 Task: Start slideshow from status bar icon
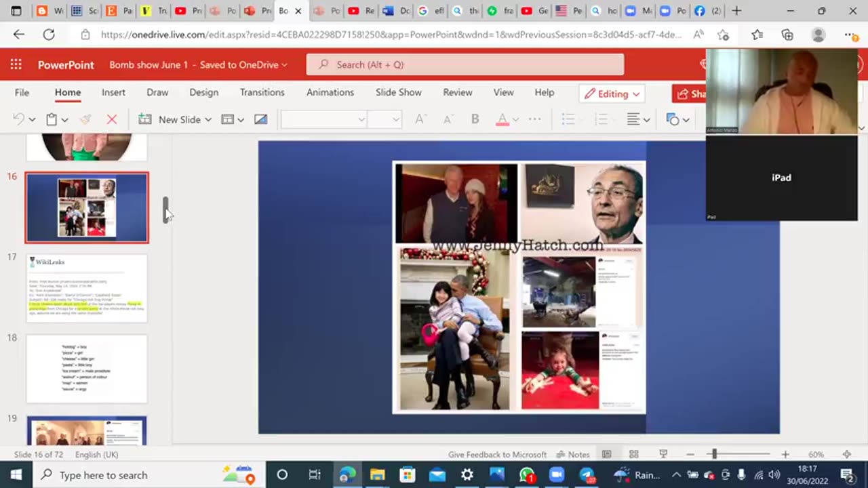[663, 454]
